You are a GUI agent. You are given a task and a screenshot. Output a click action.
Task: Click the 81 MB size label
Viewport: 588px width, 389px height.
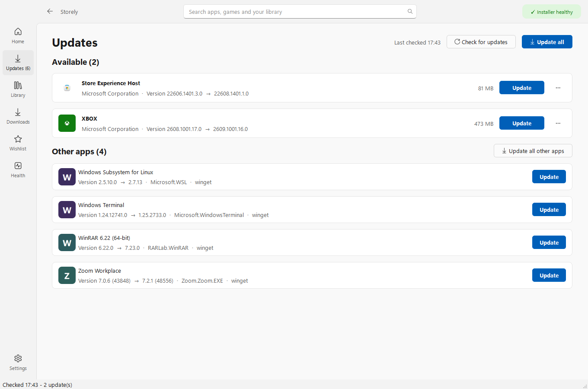(486, 88)
